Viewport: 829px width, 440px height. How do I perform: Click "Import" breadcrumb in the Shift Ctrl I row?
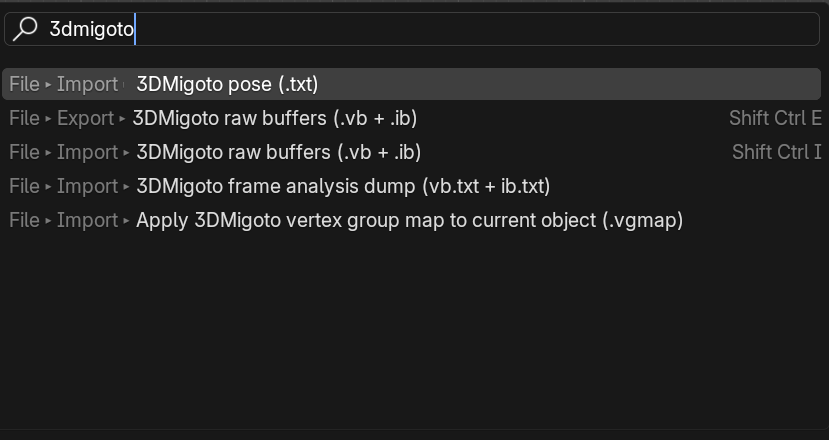pos(87,152)
